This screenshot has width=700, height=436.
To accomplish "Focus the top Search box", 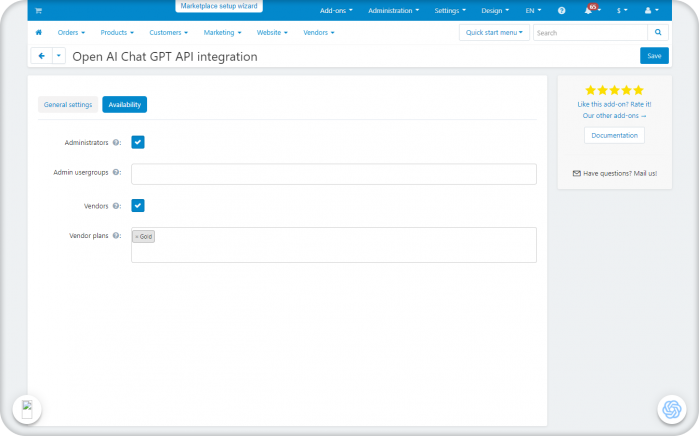I will [x=590, y=33].
